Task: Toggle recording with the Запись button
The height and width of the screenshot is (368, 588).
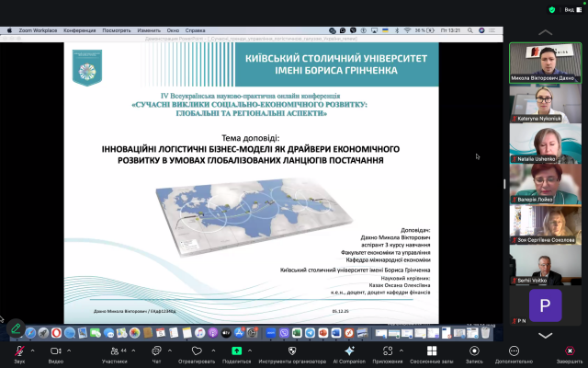Action: coord(474,351)
